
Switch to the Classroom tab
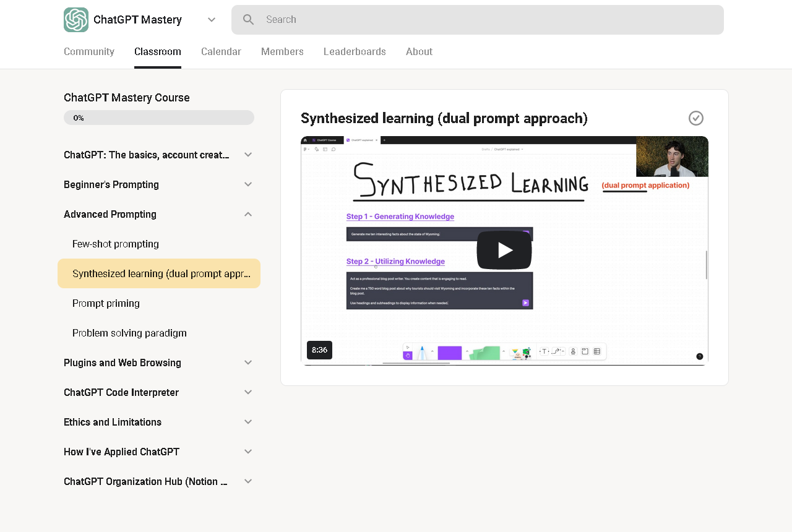[158, 51]
